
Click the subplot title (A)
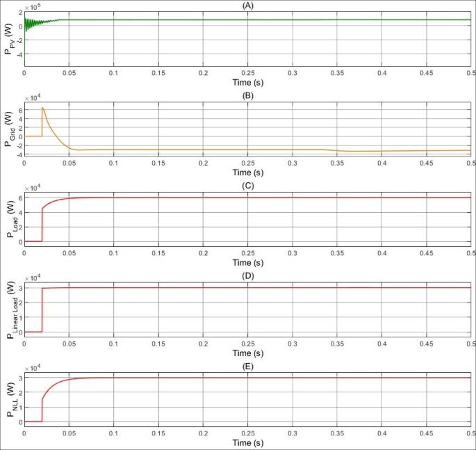(x=247, y=6)
